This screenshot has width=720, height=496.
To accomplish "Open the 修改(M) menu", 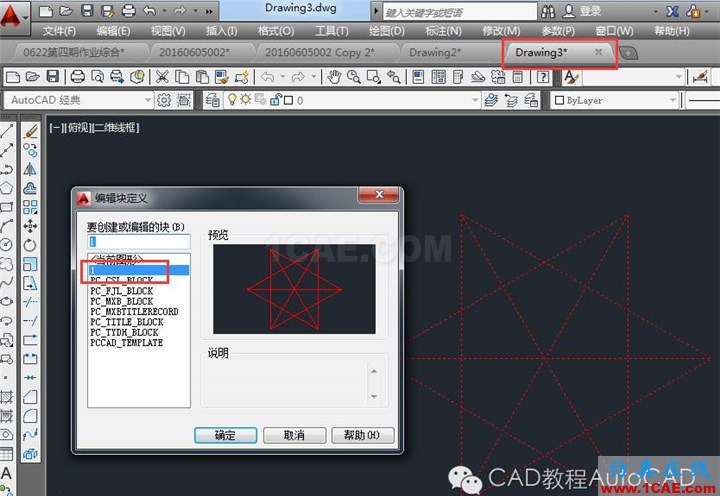I will point(501,31).
